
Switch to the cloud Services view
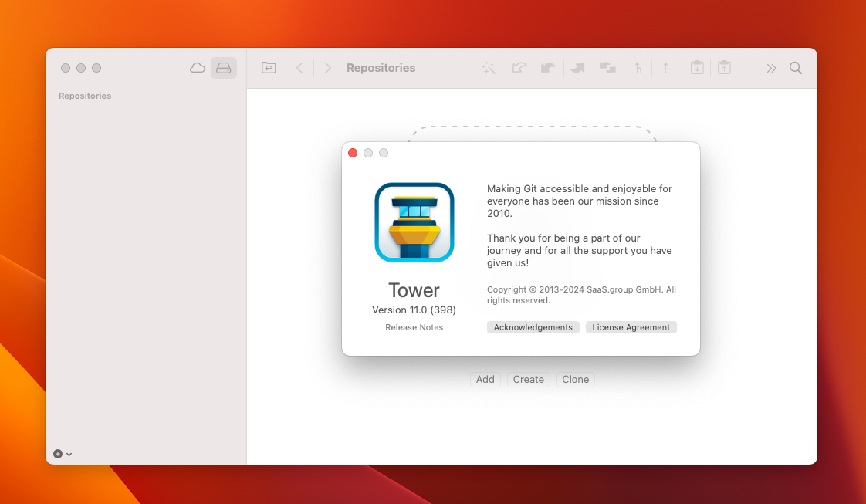pos(198,68)
